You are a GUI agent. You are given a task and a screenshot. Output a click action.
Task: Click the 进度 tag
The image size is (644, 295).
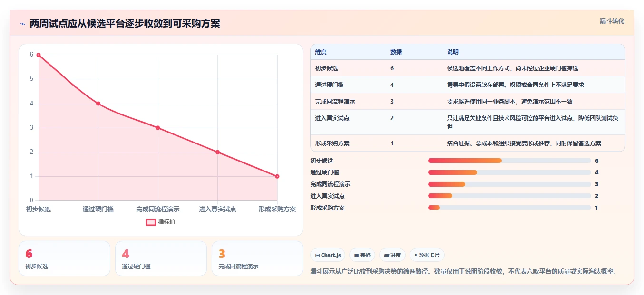(x=392, y=255)
